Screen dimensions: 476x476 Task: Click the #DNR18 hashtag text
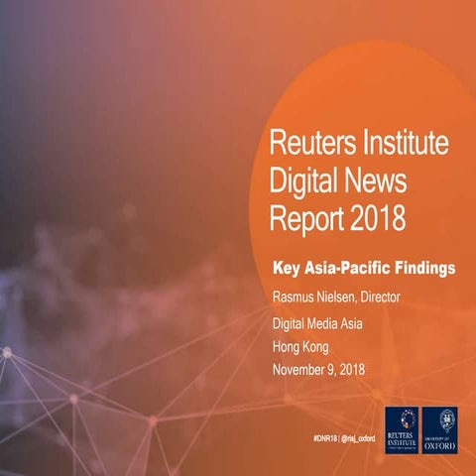point(324,438)
